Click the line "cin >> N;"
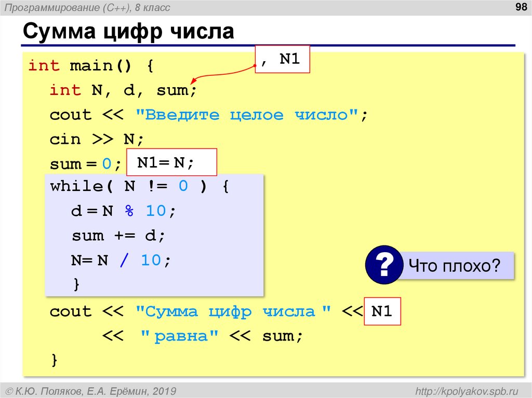 (97, 140)
